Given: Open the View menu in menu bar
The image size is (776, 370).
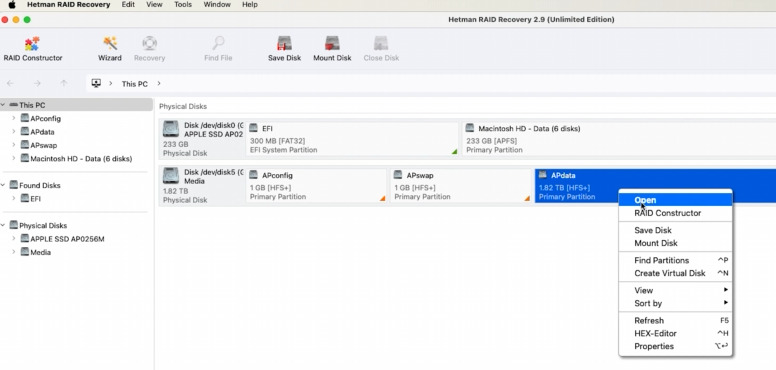Looking at the screenshot, I should pyautogui.click(x=154, y=4).
